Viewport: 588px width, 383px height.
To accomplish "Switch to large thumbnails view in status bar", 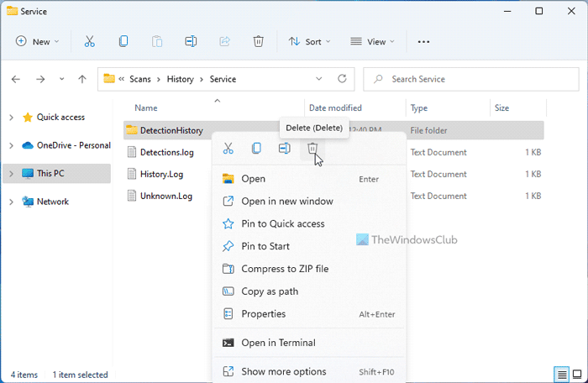I will 578,375.
